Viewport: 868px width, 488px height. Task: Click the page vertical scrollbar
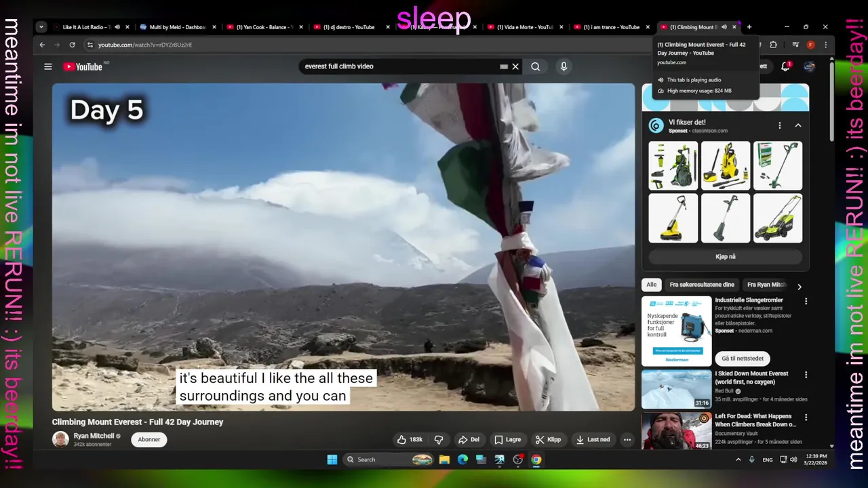click(832, 102)
